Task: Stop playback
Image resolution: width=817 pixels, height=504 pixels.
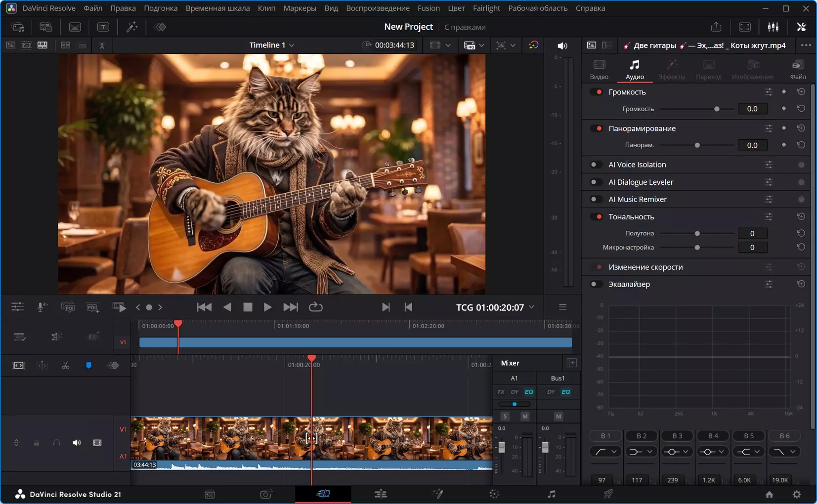Action: [248, 307]
